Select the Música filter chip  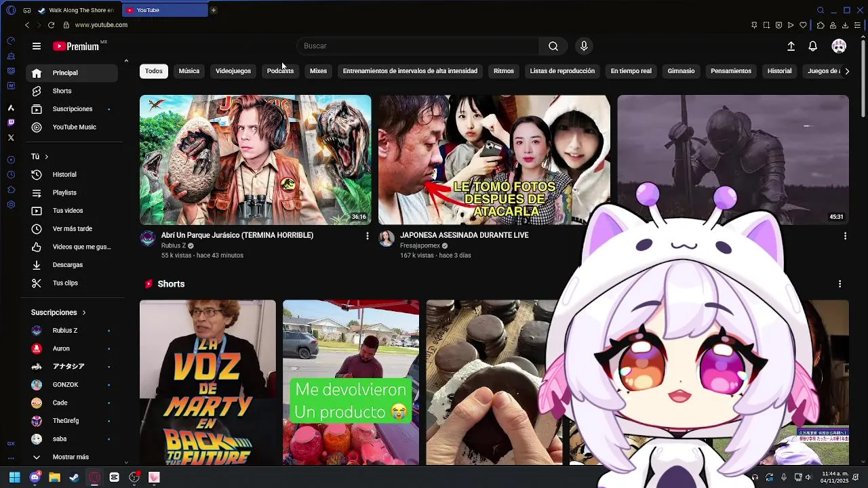[x=189, y=71]
